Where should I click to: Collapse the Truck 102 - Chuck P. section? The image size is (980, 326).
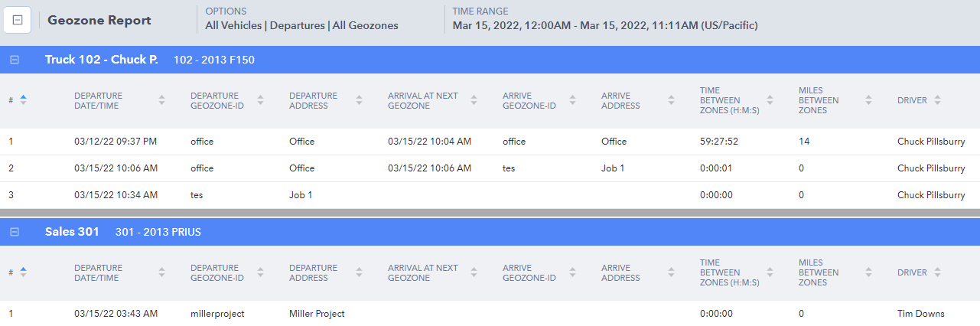pos(15,60)
